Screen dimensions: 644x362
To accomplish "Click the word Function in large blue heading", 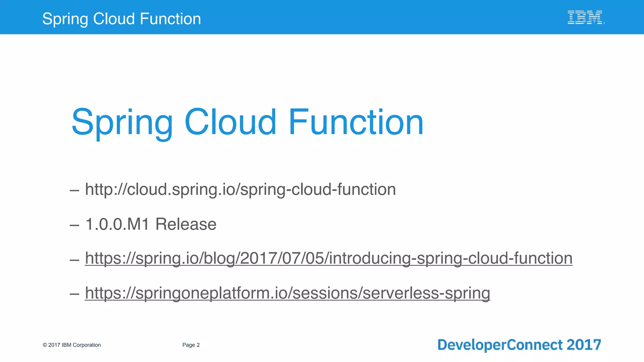I will coord(356,122).
